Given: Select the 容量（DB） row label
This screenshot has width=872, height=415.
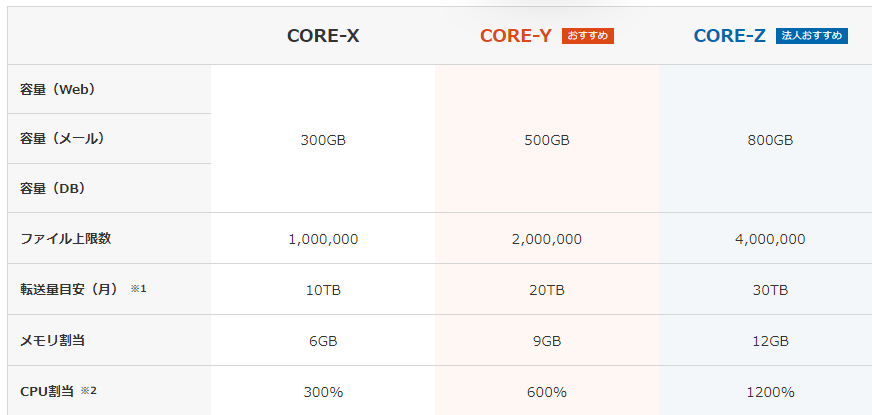Looking at the screenshot, I should [x=53, y=189].
